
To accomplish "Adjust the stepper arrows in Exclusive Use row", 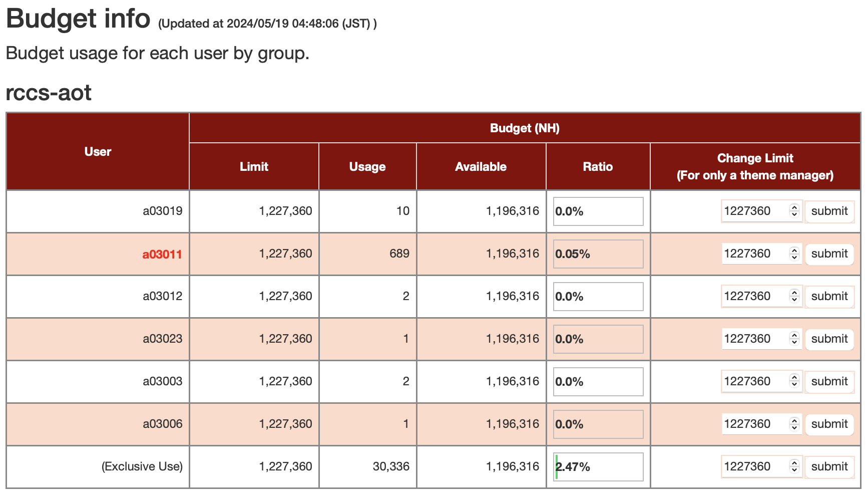I will [x=794, y=467].
